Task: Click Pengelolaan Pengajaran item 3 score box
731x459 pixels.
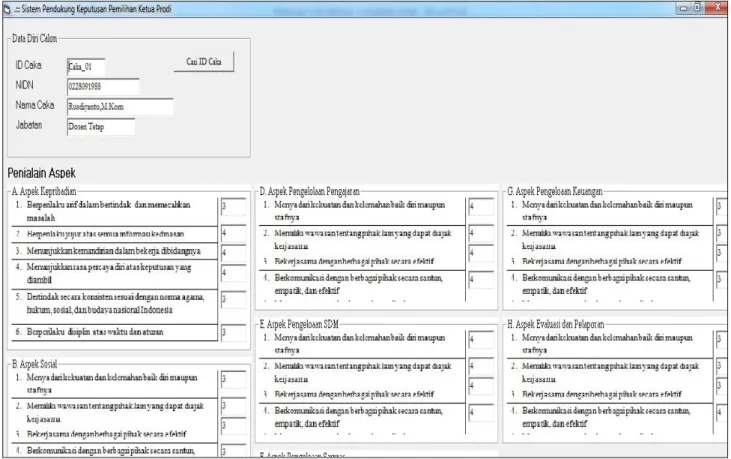Action: point(481,253)
